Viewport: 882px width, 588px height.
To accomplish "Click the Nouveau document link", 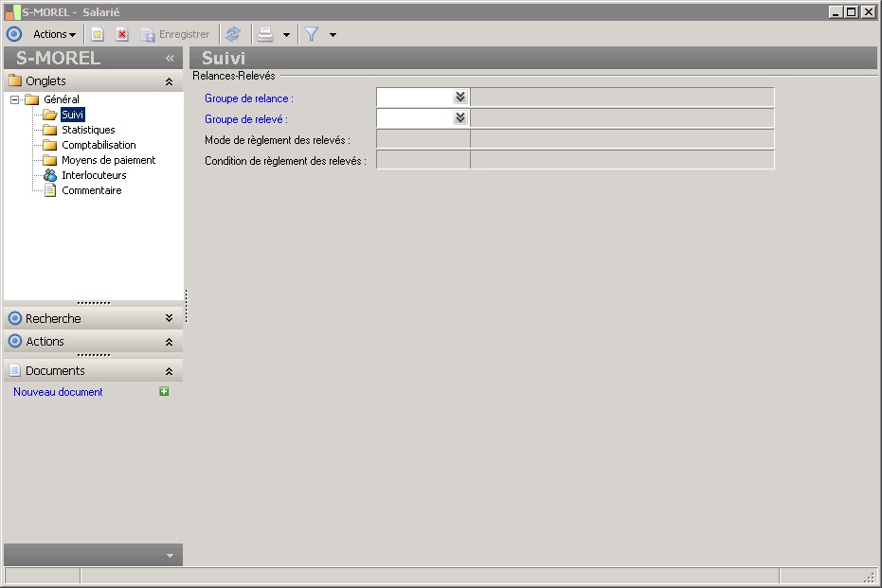I will (x=58, y=392).
